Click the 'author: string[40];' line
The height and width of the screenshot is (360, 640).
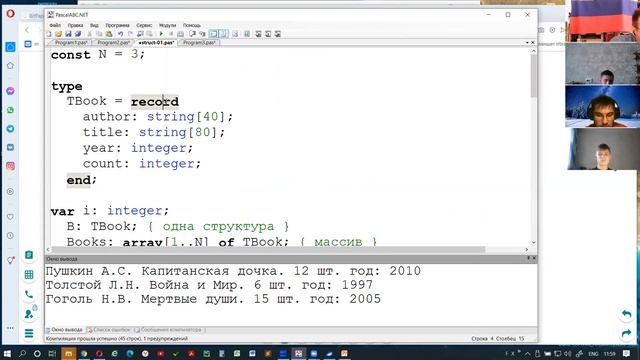pyautogui.click(x=158, y=117)
